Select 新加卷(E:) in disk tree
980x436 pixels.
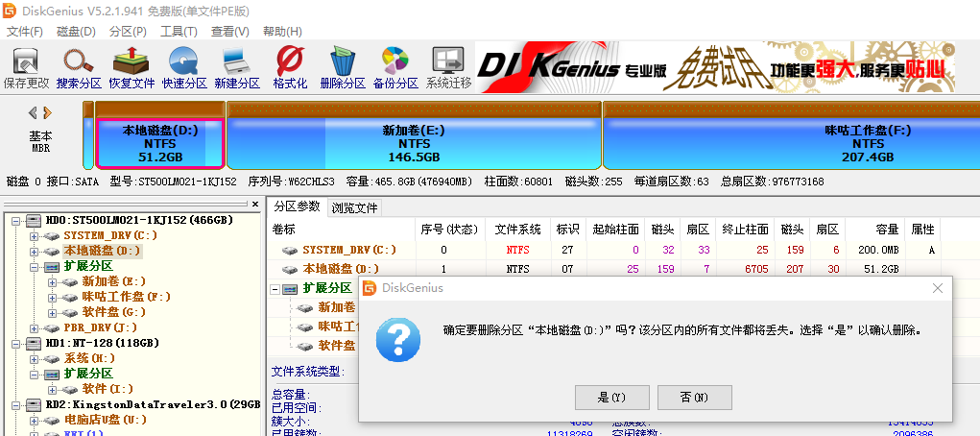[114, 282]
